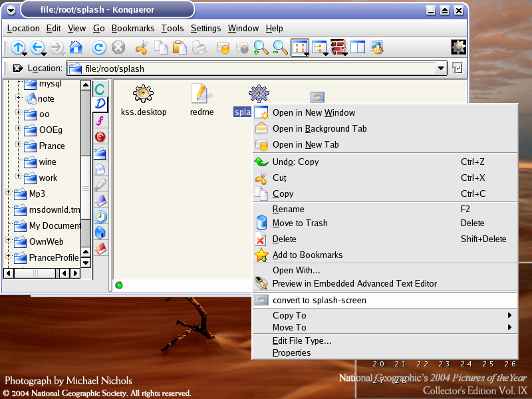Open the View menu

[76, 28]
